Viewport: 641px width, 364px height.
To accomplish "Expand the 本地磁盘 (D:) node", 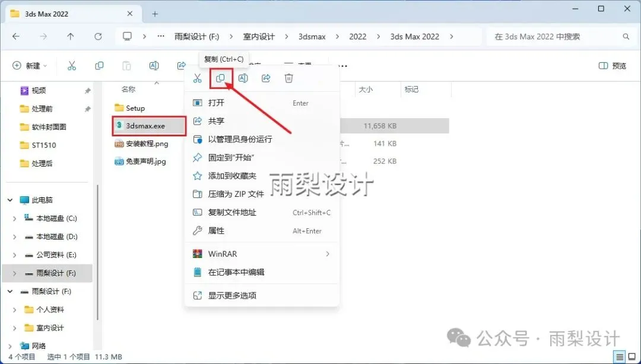I will tap(15, 237).
